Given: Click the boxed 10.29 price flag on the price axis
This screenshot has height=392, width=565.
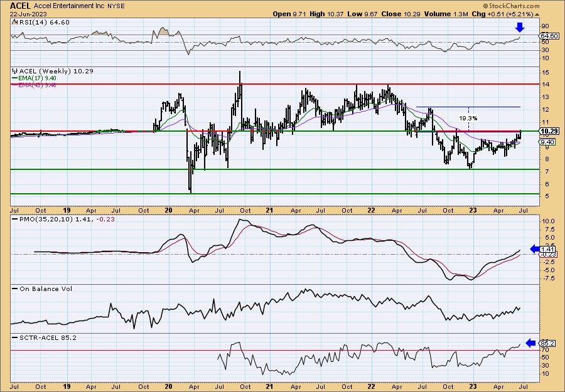Looking at the screenshot, I should (549, 131).
